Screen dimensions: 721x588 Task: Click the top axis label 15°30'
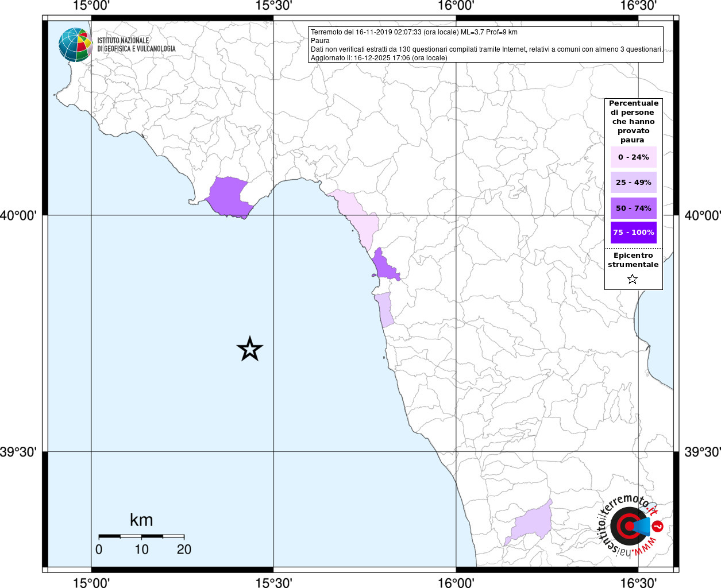(273, 6)
